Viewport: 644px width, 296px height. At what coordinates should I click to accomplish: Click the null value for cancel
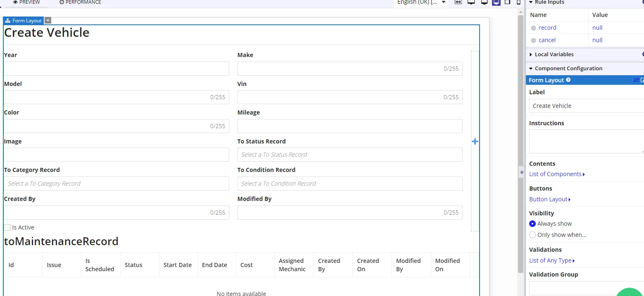point(597,40)
